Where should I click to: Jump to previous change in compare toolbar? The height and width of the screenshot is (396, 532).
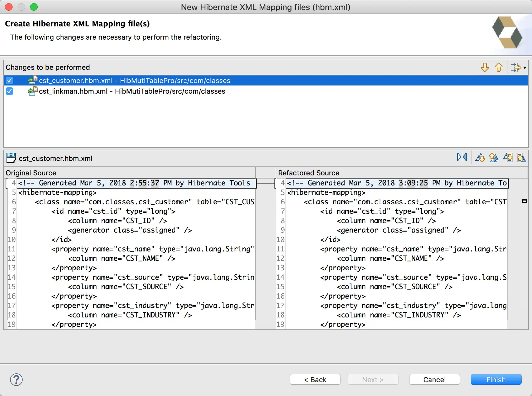(x=522, y=157)
